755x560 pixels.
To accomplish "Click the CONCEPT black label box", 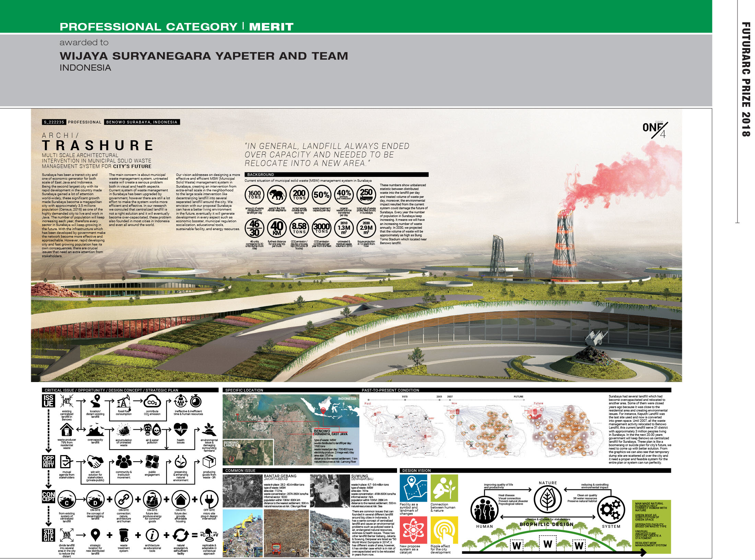I will [48, 497].
